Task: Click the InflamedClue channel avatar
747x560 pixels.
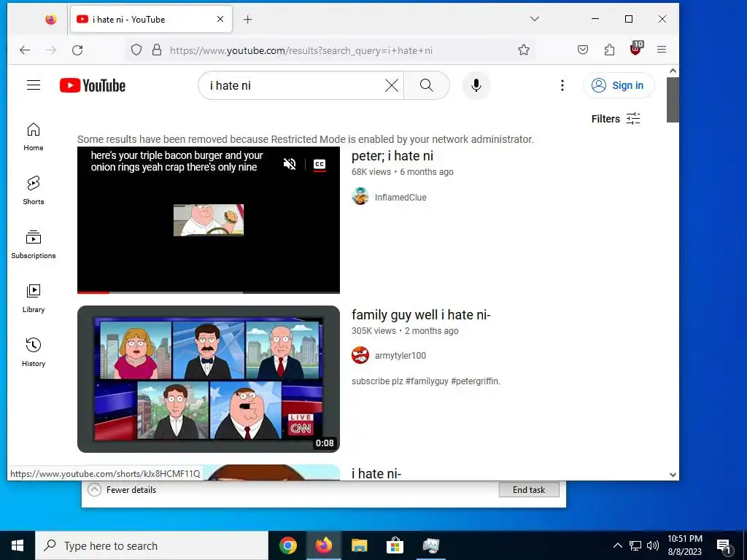Action: pos(360,196)
